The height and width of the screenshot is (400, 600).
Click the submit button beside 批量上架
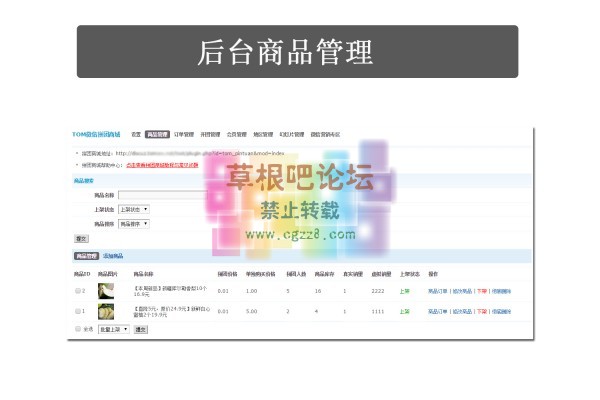click(140, 329)
